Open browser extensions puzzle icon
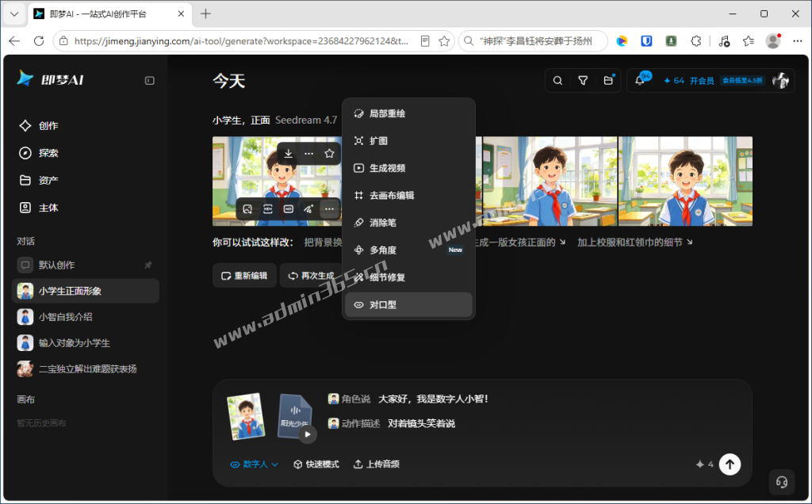This screenshot has height=504, width=812. 696,41
